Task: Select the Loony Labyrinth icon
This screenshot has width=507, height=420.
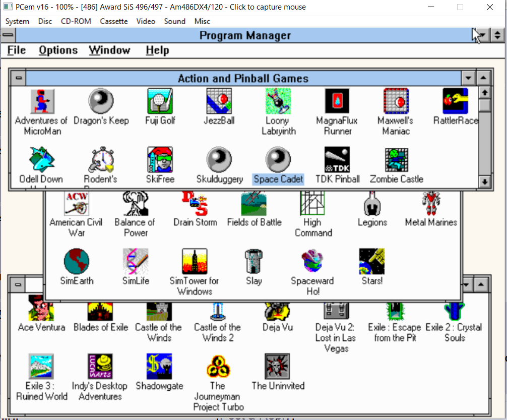Action: coord(278,101)
